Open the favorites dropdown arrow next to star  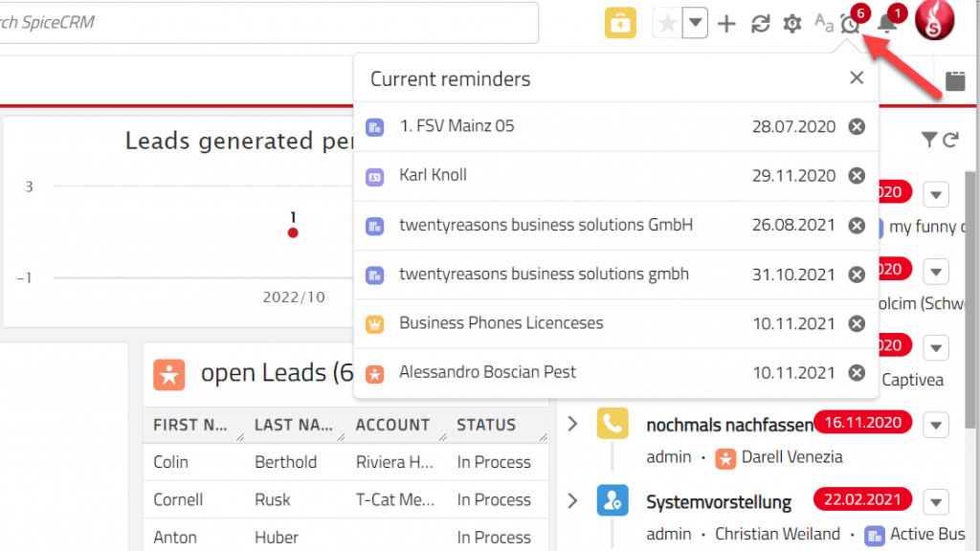coord(695,24)
